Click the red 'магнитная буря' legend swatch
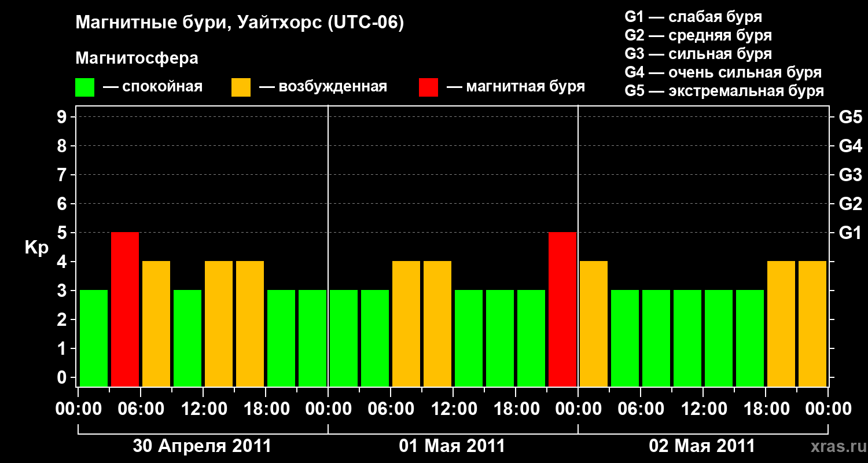Viewport: 868px width, 463px height. click(428, 87)
